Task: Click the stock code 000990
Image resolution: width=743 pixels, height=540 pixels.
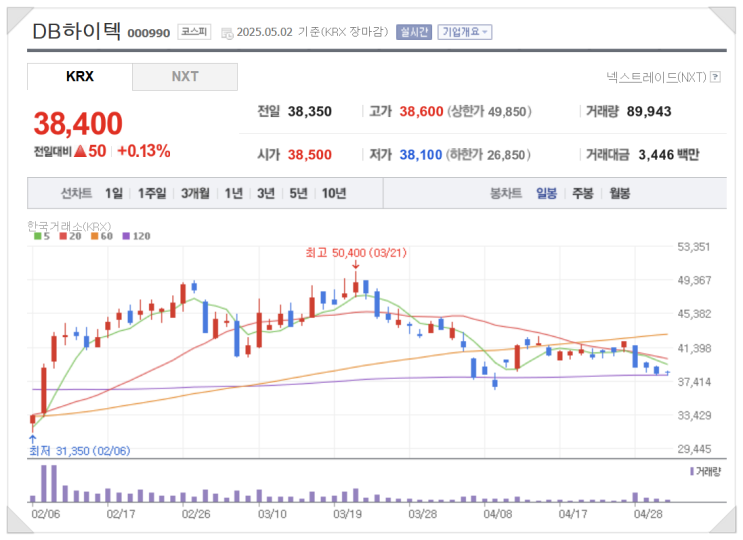Action: coord(149,33)
